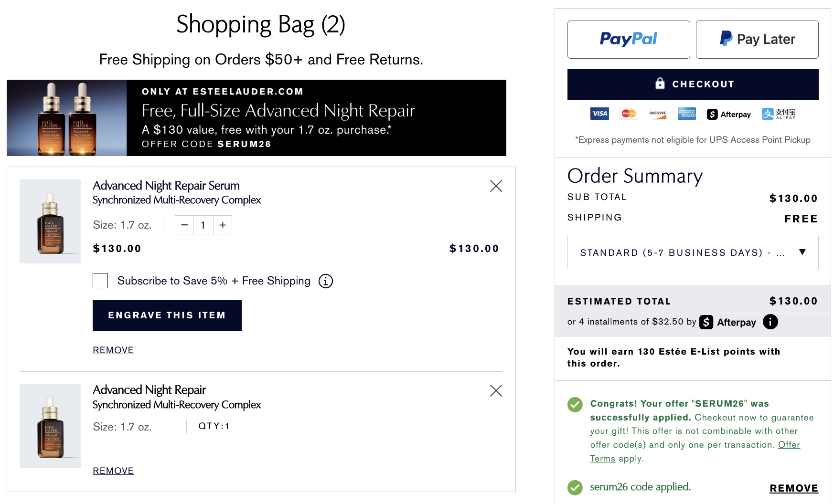Remove Advanced Night Repair Serum with X icon

pos(496,186)
